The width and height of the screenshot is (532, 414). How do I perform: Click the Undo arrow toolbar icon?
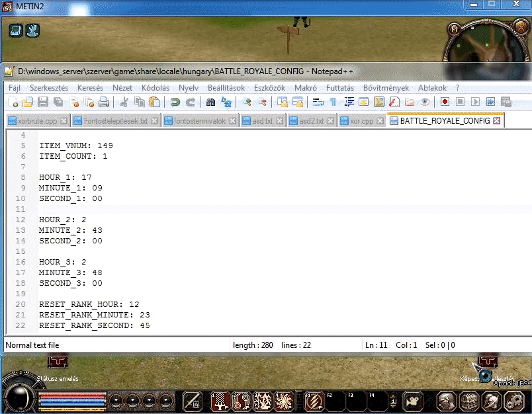pyautogui.click(x=175, y=102)
